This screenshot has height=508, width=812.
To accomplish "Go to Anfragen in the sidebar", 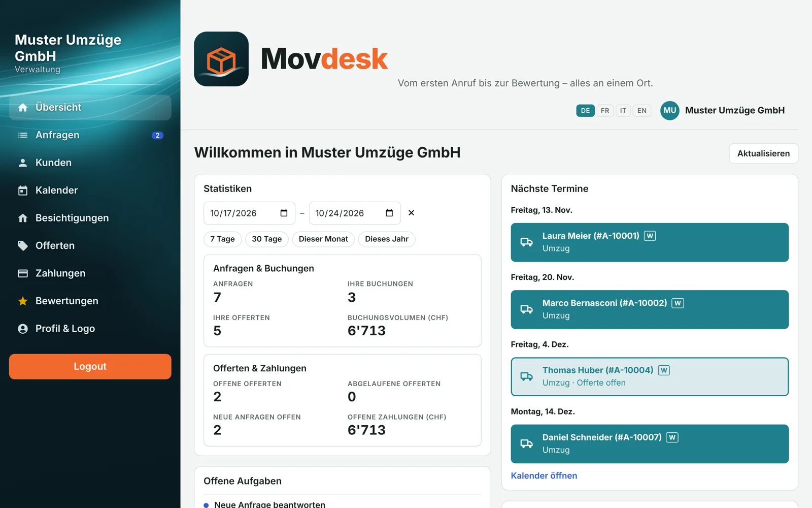I will (x=90, y=135).
